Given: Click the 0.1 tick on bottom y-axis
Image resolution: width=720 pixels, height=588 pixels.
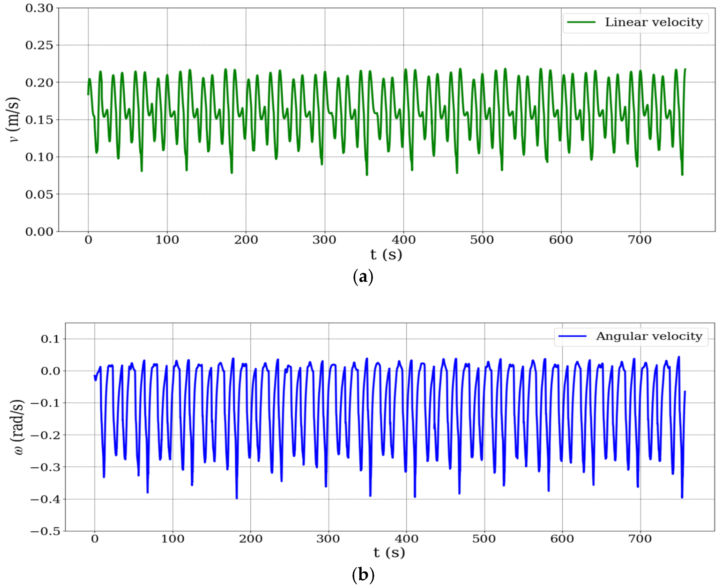Looking at the screenshot, I should point(50,339).
